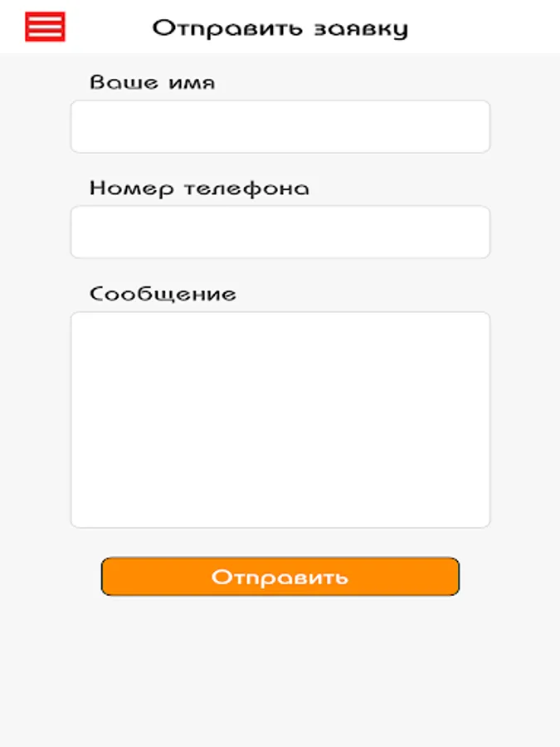This screenshot has width=560, height=747.
Task: Click the "Сообщение" label
Action: pyautogui.click(x=163, y=294)
